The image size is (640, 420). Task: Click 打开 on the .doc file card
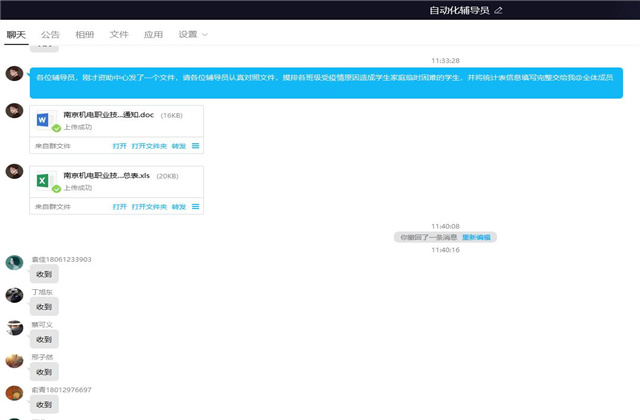click(x=120, y=146)
